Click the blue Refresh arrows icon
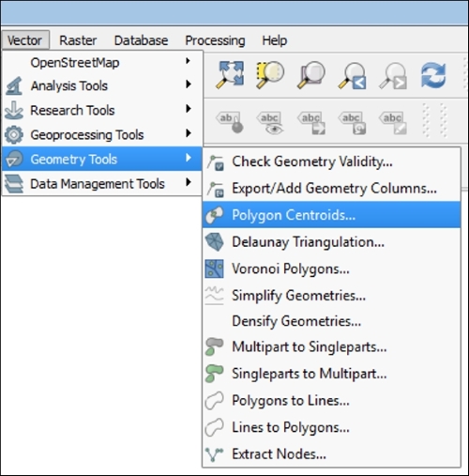The width and height of the screenshot is (469, 476). tap(433, 75)
